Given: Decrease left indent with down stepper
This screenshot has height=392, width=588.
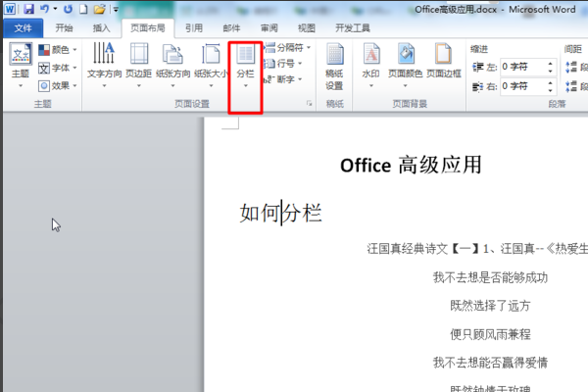Looking at the screenshot, I should pyautogui.click(x=550, y=72).
